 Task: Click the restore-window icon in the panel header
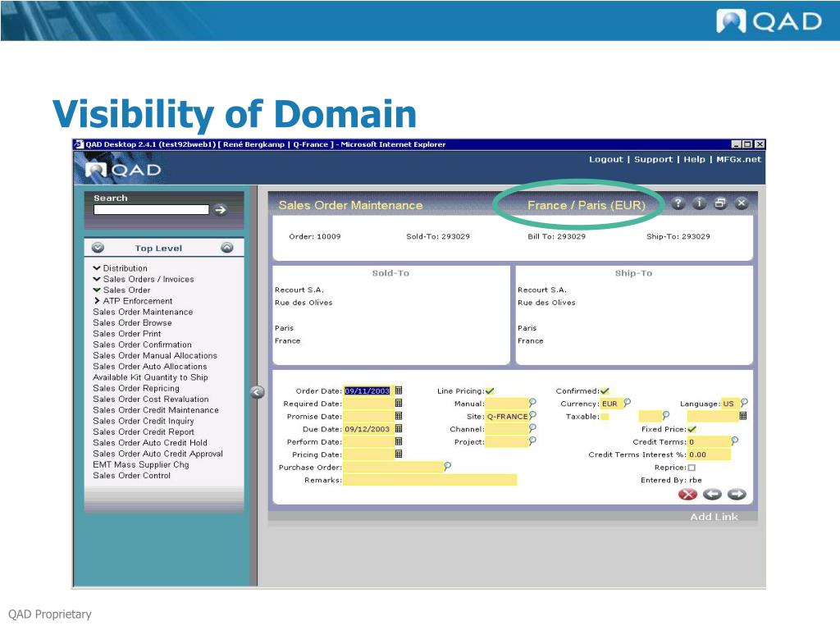pos(720,203)
